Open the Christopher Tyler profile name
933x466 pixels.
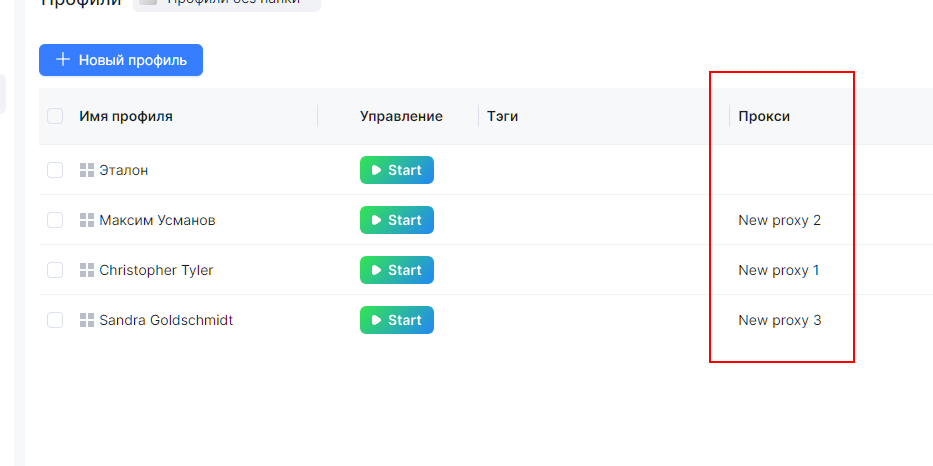click(x=156, y=270)
